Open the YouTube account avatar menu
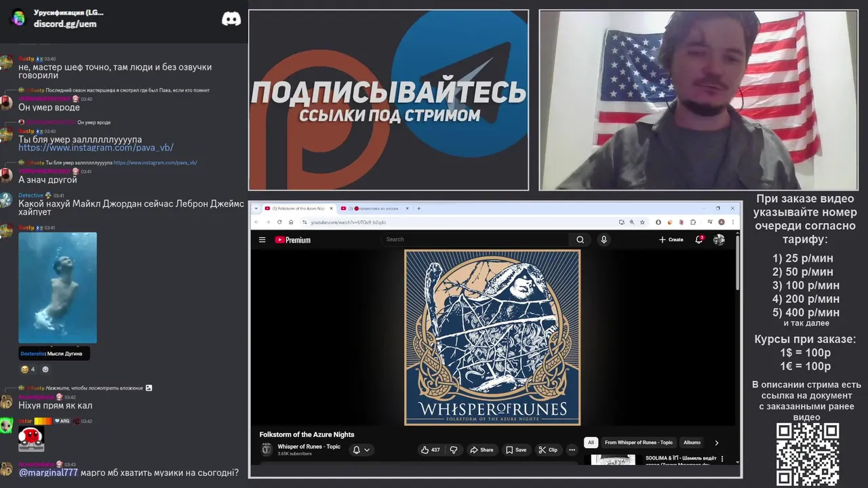The height and width of the screenshot is (488, 868). point(719,239)
